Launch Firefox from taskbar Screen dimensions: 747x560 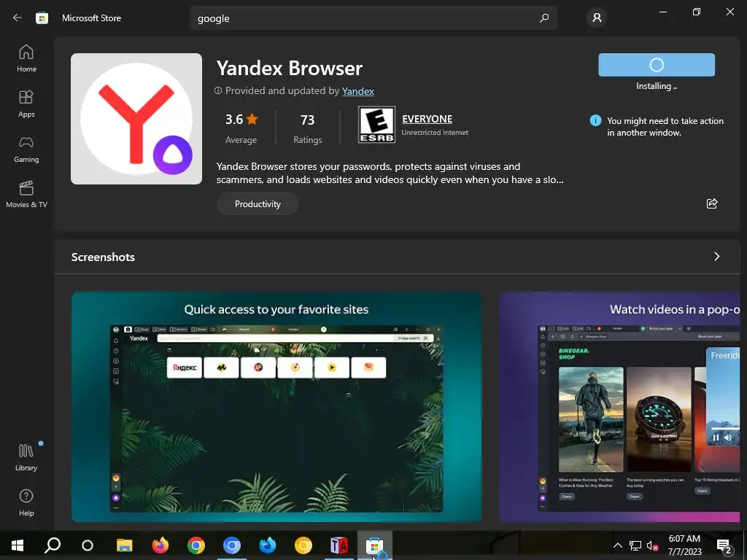[160, 545]
